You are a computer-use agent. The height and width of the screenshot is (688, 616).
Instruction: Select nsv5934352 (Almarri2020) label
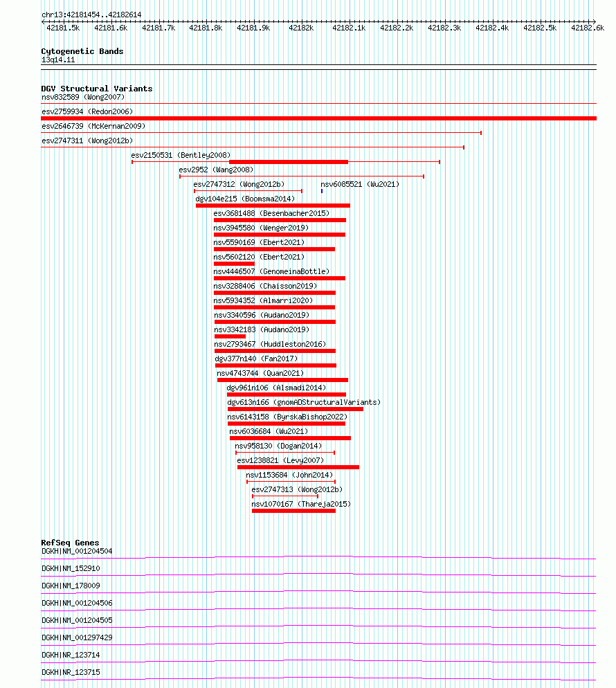[x=263, y=300]
